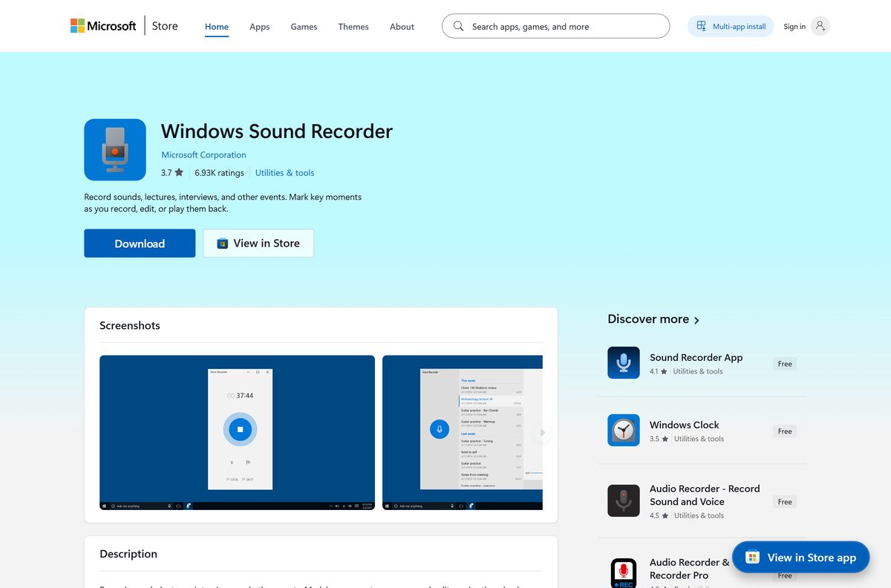Viewport: 891px width, 588px height.
Task: Click Free badge for Audio Recorder - Record
Action: pyautogui.click(x=785, y=502)
